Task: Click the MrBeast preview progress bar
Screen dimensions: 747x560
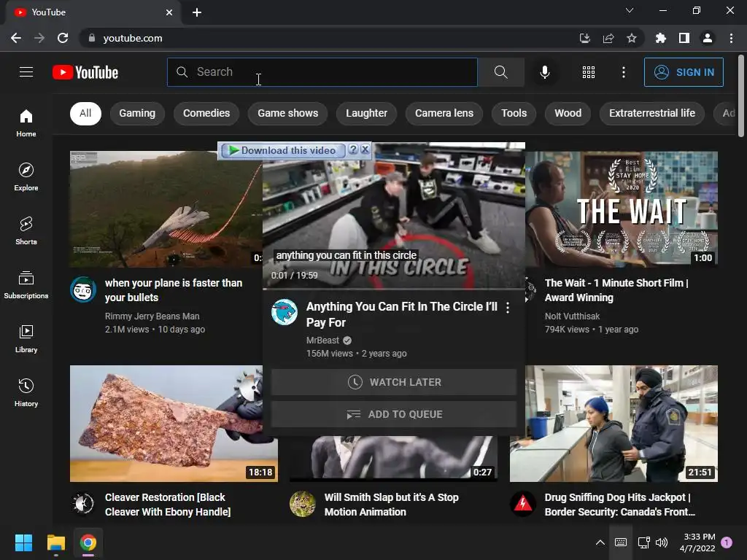Action: click(x=394, y=289)
